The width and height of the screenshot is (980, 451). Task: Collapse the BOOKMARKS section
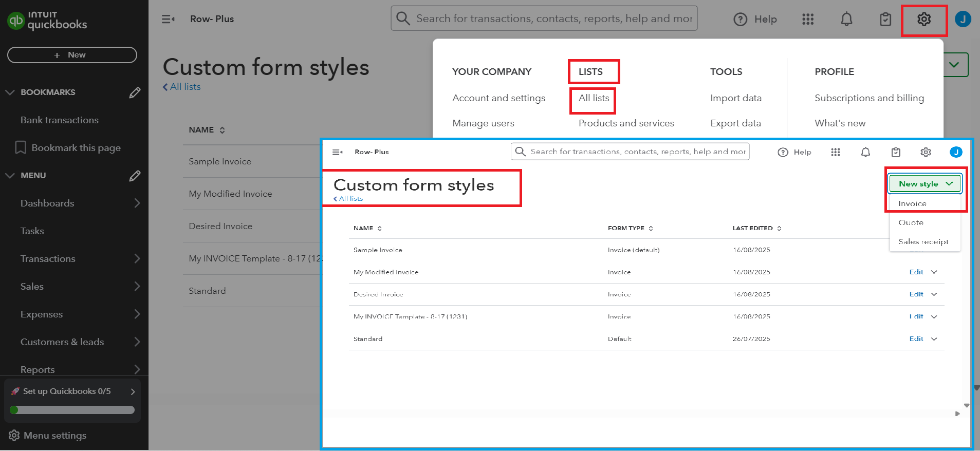pos(10,92)
